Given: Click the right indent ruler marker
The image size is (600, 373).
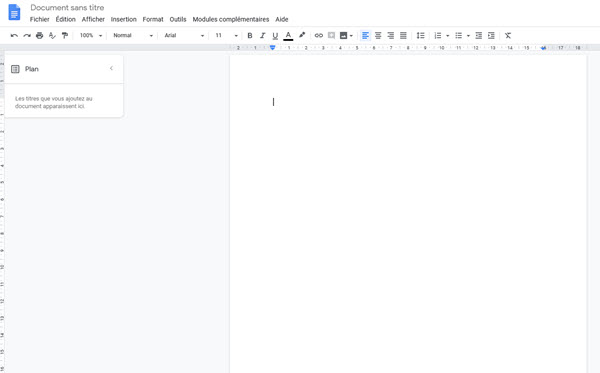Looking at the screenshot, I should [543, 48].
